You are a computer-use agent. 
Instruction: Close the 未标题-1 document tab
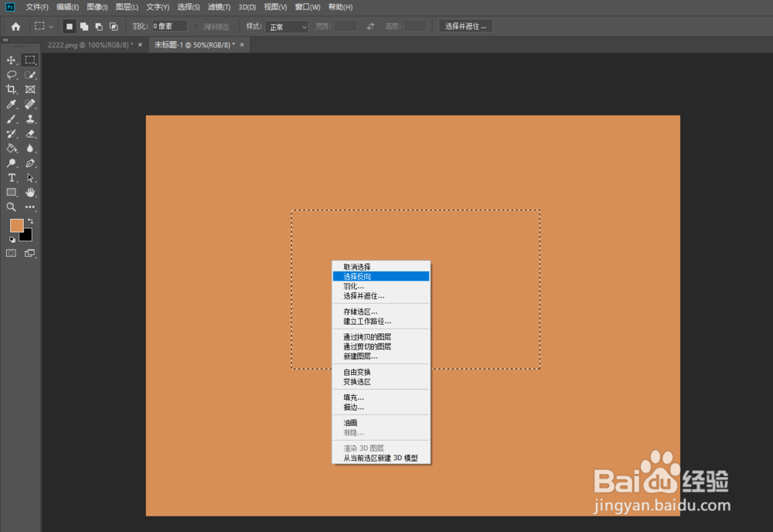pos(242,45)
